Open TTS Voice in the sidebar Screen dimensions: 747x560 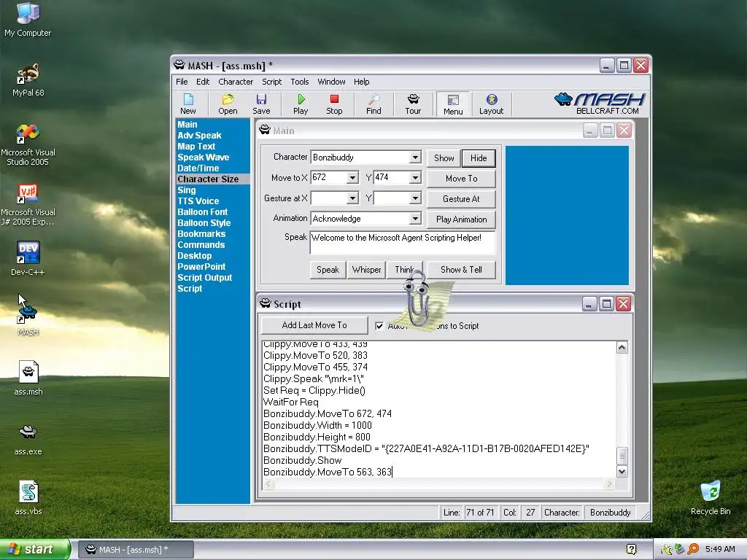(x=198, y=201)
